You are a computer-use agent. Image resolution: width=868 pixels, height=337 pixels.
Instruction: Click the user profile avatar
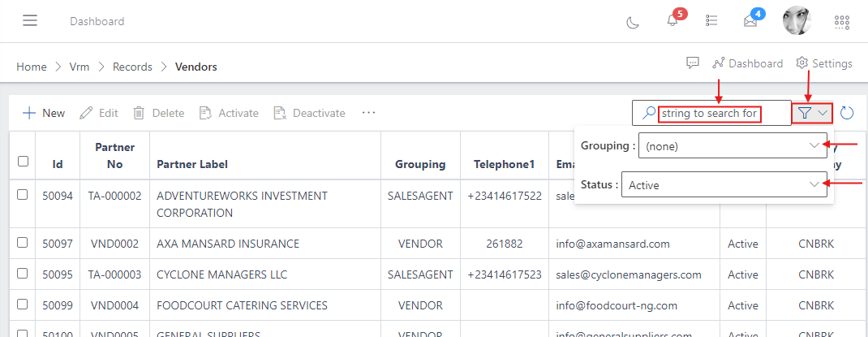click(797, 21)
